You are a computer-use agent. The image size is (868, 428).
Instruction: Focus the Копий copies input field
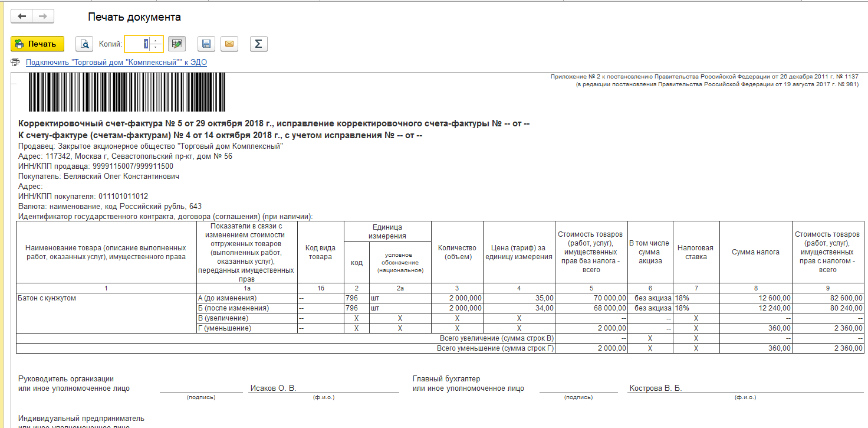pyautogui.click(x=137, y=44)
